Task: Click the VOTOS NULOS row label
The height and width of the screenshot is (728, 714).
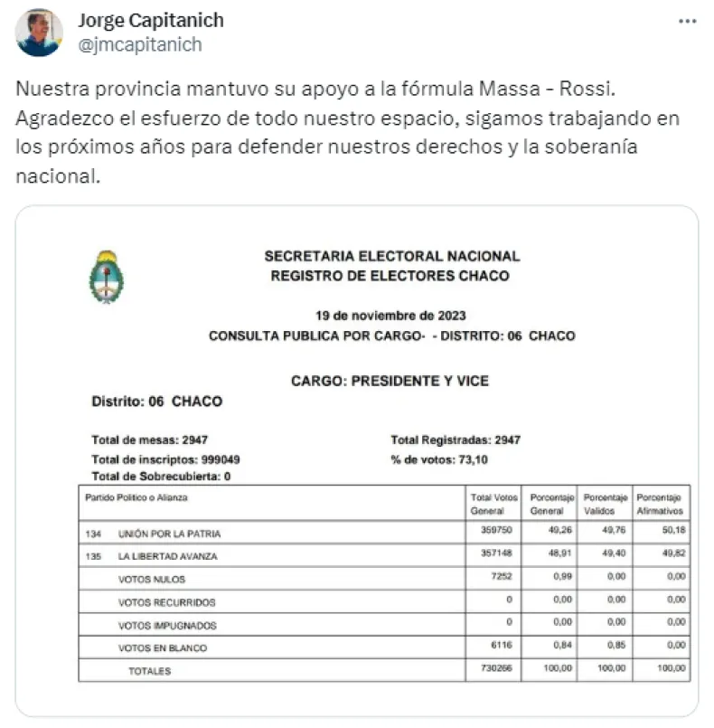Action: [x=151, y=580]
